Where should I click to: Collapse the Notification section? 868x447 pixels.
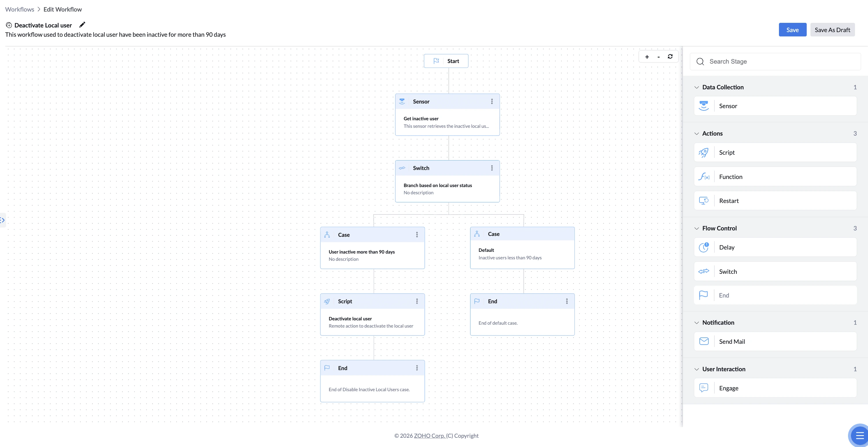tap(697, 323)
